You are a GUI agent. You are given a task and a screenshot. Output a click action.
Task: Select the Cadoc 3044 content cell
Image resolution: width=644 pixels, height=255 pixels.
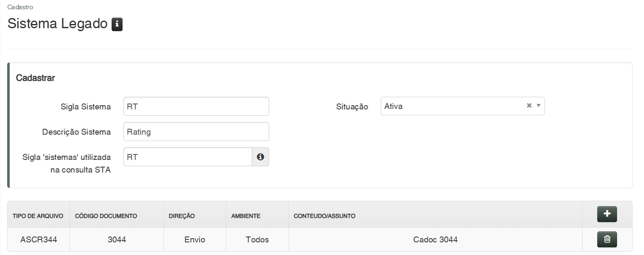[x=435, y=239]
